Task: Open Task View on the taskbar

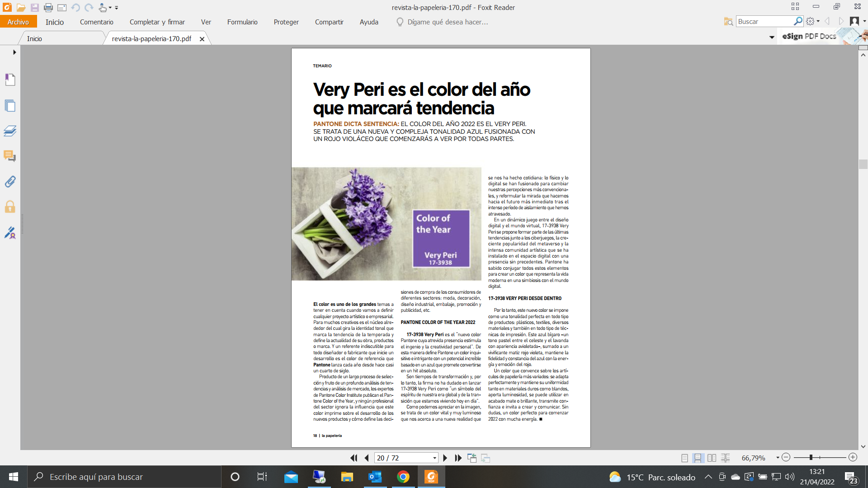Action: point(262,477)
